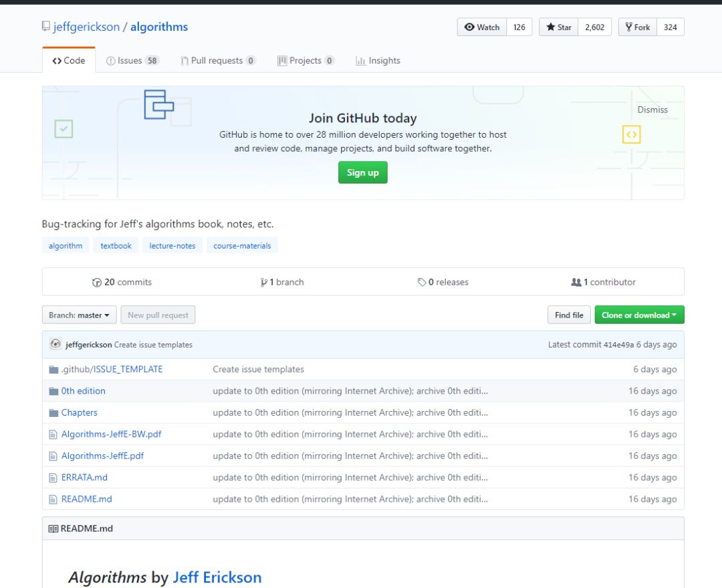Image resolution: width=722 pixels, height=588 pixels.
Task: Click the contributors people icon
Action: point(576,283)
